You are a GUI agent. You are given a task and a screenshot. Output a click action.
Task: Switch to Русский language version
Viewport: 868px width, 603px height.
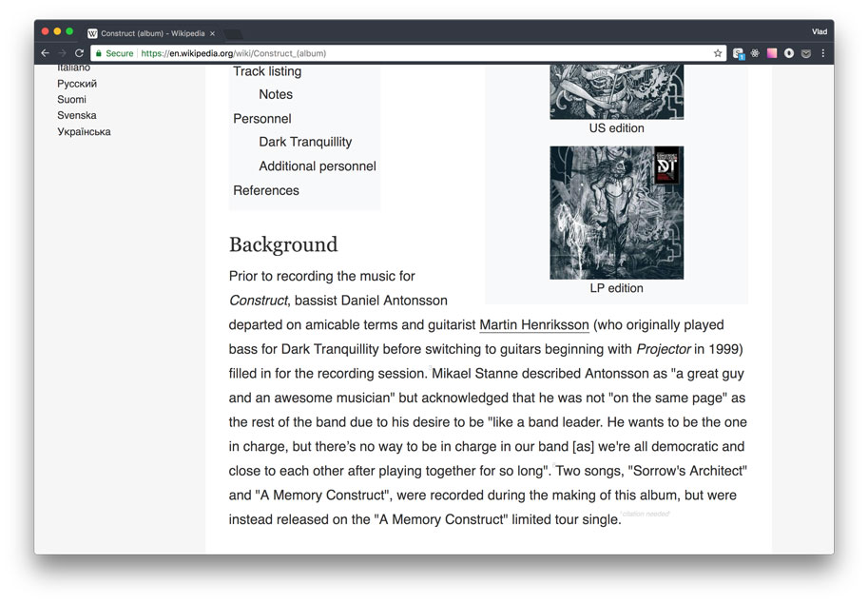pyautogui.click(x=77, y=84)
